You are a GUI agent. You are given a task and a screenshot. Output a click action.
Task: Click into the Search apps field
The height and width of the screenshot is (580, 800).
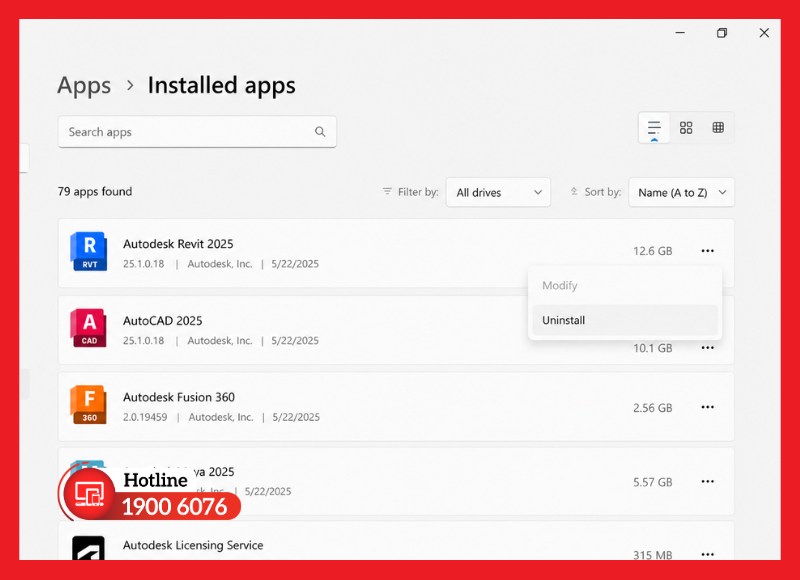point(197,132)
